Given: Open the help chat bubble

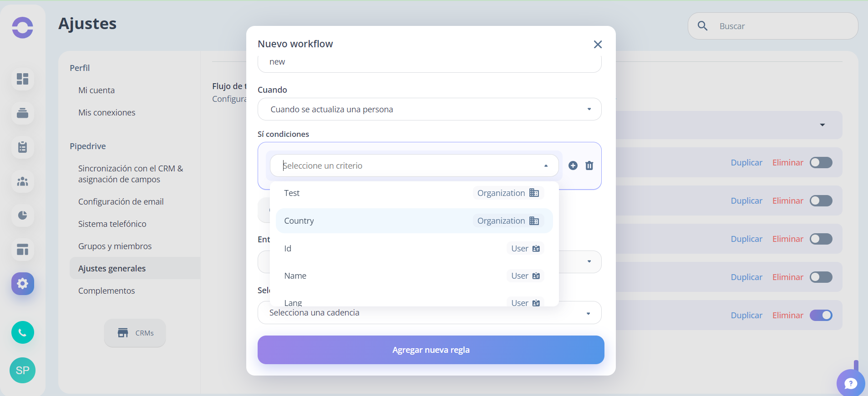Looking at the screenshot, I should pyautogui.click(x=851, y=383).
